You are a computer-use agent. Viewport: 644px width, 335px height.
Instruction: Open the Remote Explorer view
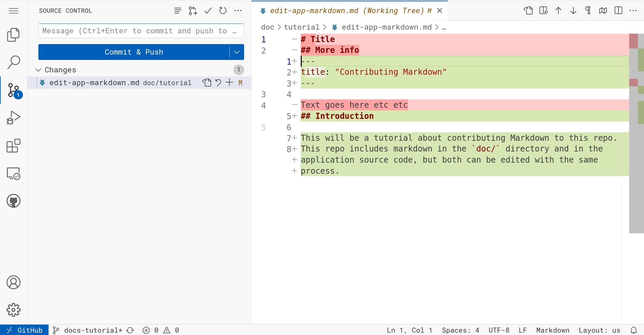(13, 173)
